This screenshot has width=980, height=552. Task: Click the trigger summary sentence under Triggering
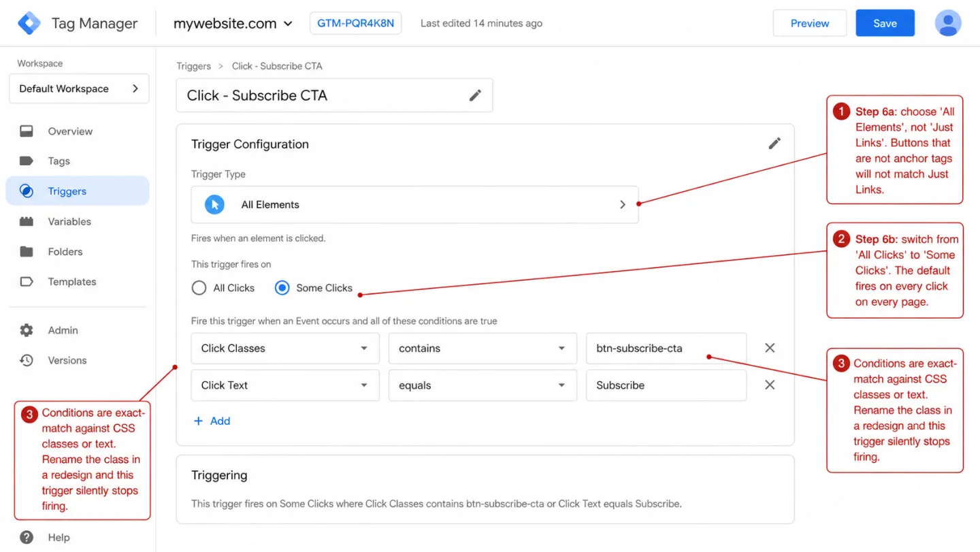tap(436, 504)
